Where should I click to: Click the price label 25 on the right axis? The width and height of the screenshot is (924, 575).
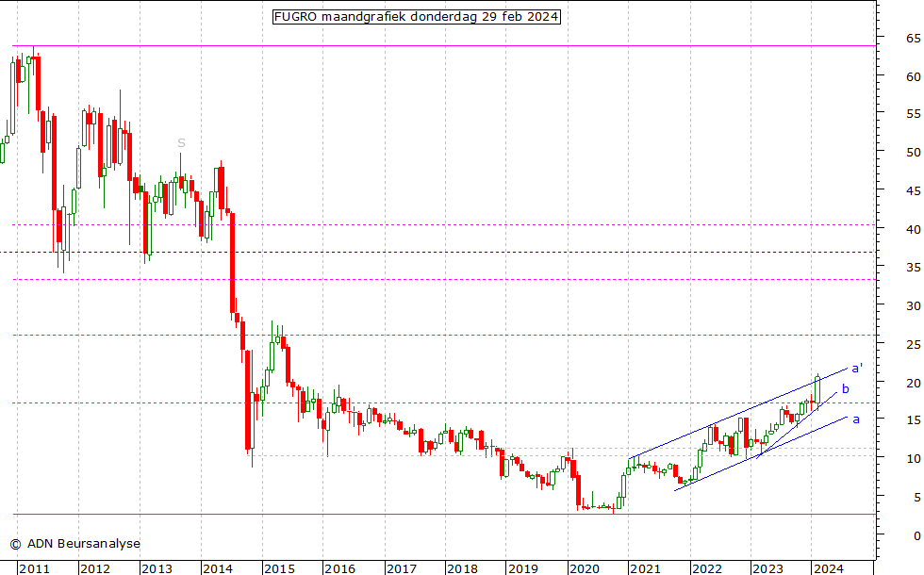914,344
